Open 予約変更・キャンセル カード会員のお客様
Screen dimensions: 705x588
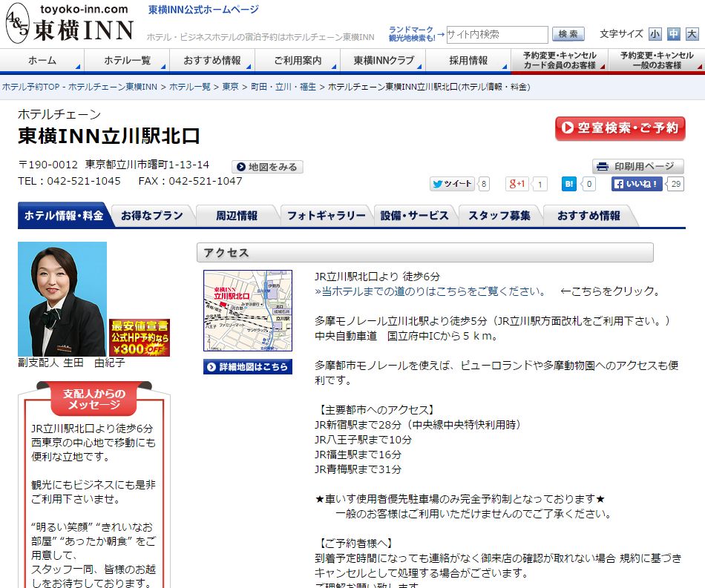coord(560,61)
